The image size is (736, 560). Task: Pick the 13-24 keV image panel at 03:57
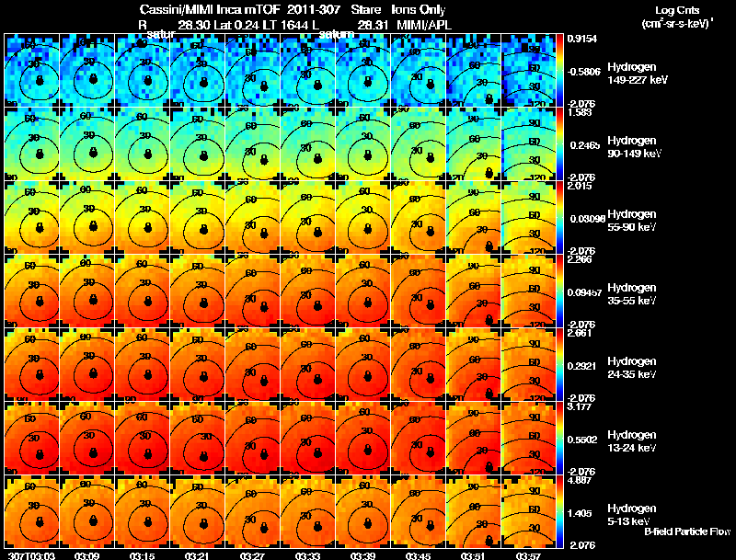(528, 439)
